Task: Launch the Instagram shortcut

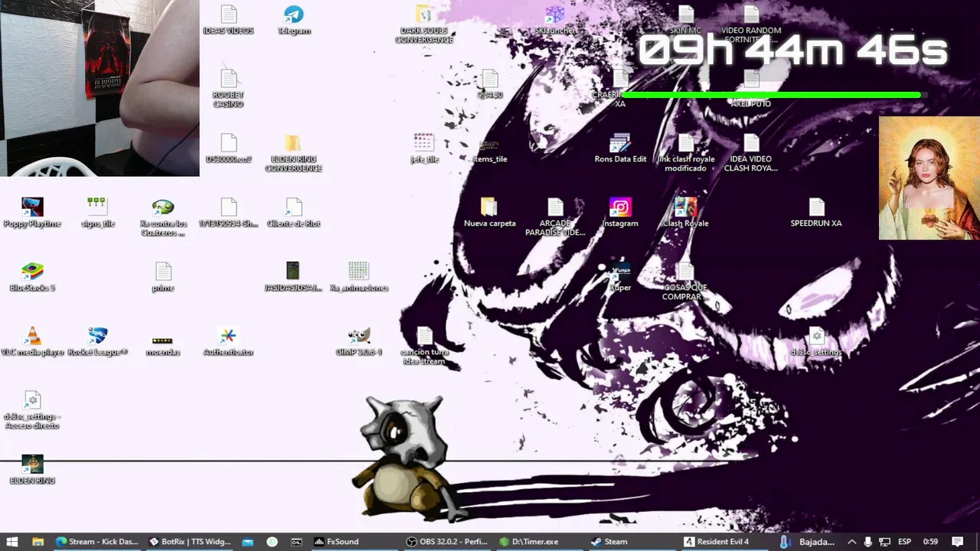Action: pos(620,213)
